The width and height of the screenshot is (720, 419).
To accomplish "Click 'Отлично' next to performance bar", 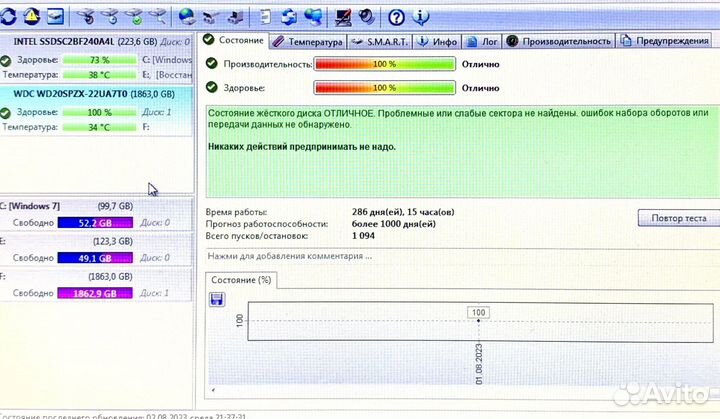I will pos(480,64).
